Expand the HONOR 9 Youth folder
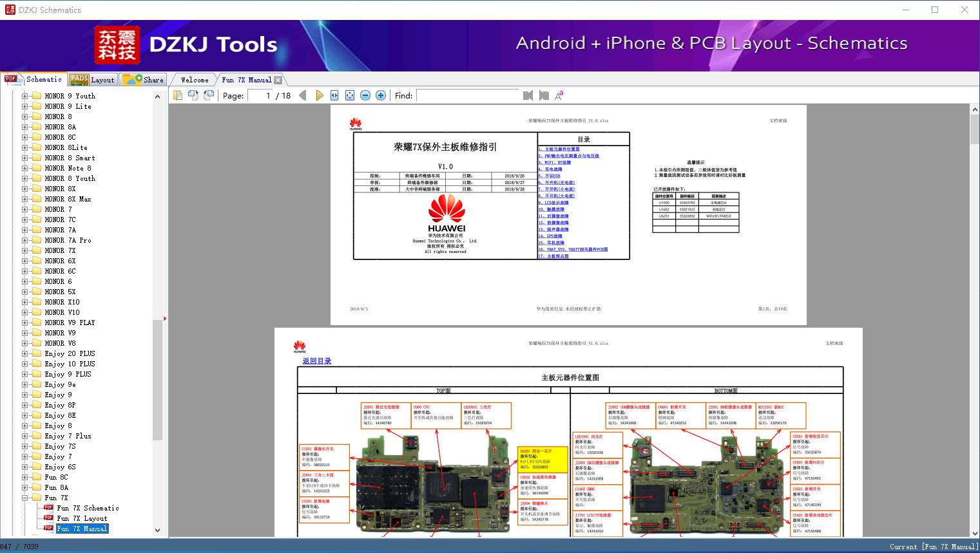Screen dimensions: 980x553 25,96
